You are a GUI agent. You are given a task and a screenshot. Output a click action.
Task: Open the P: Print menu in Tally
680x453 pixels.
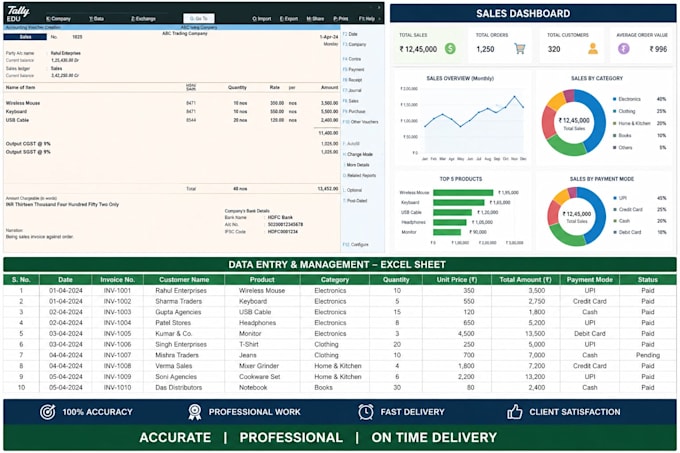[x=341, y=19]
